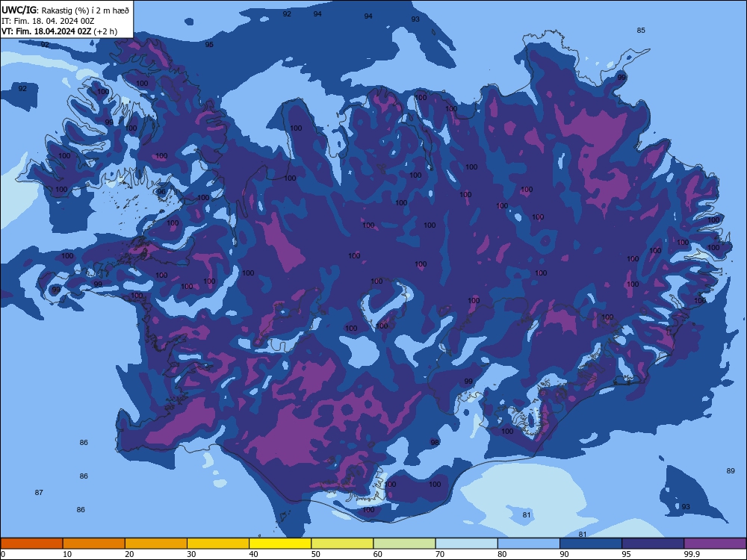This screenshot has height=560, width=747.
Task: Pick the pale yellow 50–60 legend swatch
Action: pos(342,544)
